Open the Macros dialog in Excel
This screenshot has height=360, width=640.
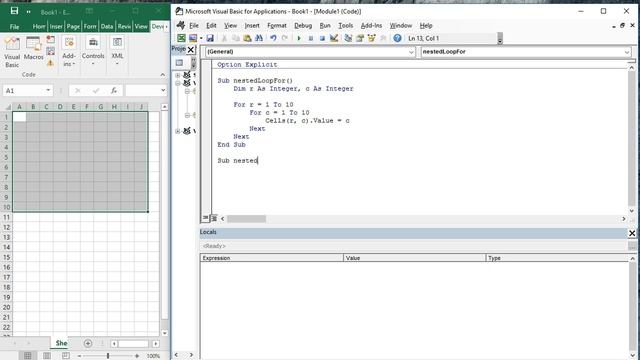33,49
